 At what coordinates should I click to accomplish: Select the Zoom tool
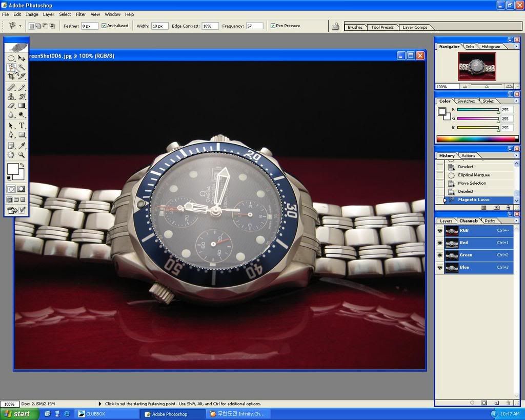(x=22, y=155)
